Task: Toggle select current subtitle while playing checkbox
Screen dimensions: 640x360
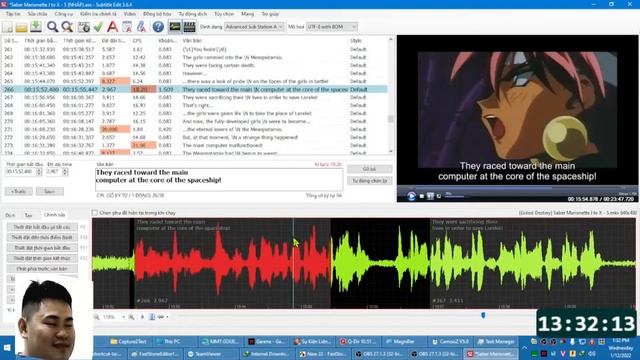Action: [95, 213]
